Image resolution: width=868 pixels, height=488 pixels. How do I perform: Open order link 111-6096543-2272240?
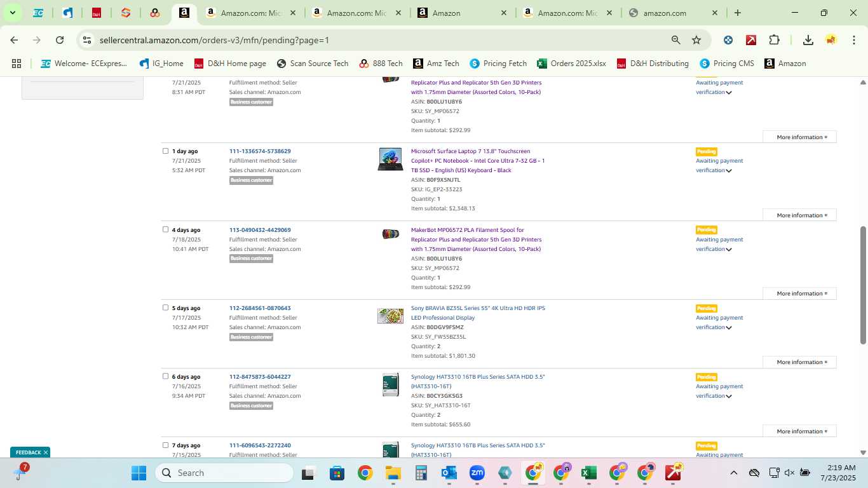pyautogui.click(x=260, y=445)
